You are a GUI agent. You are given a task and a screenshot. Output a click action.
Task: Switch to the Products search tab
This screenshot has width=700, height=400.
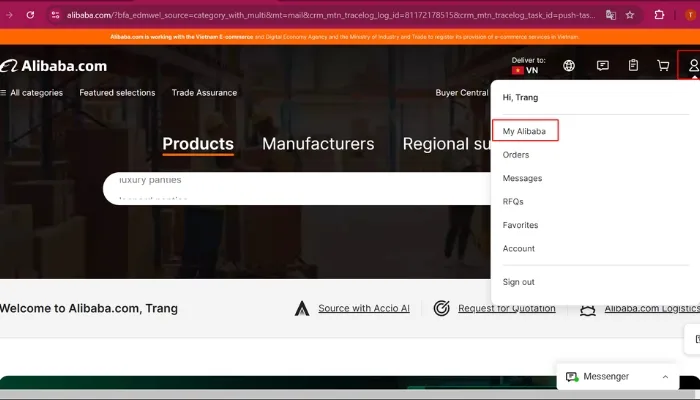click(198, 144)
